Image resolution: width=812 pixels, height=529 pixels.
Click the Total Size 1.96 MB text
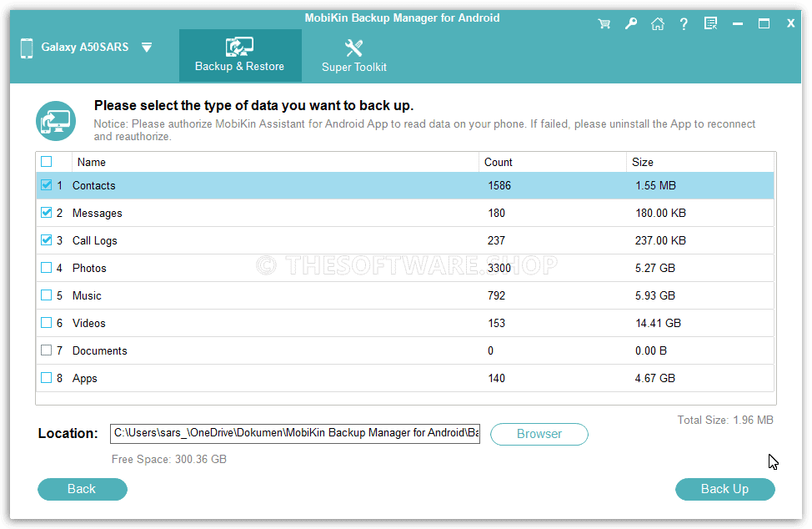click(x=725, y=421)
